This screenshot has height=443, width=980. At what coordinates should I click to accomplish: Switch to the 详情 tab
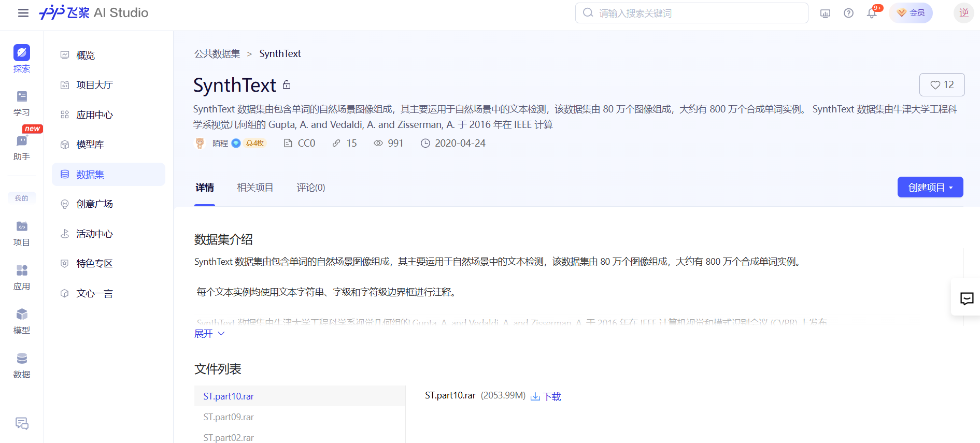point(205,188)
